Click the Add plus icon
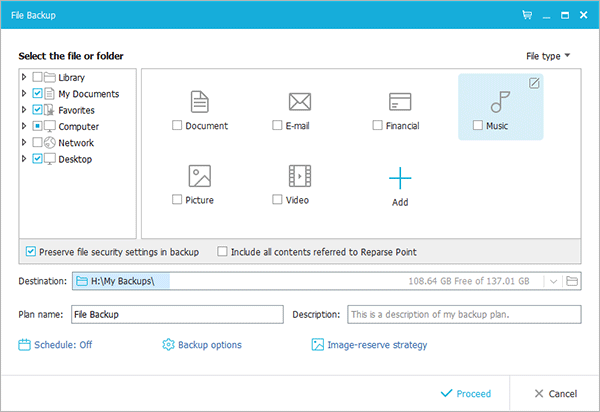The width and height of the screenshot is (600, 412). 400,179
